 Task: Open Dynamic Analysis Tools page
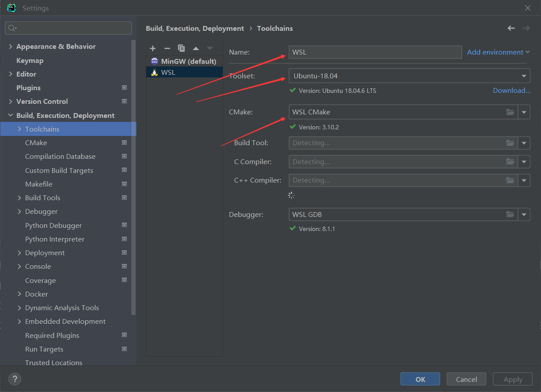coord(62,308)
